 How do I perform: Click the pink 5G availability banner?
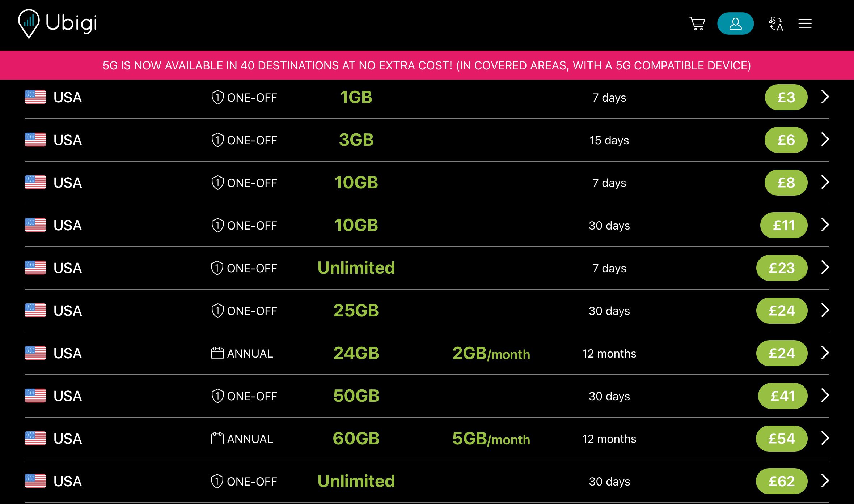click(x=427, y=65)
